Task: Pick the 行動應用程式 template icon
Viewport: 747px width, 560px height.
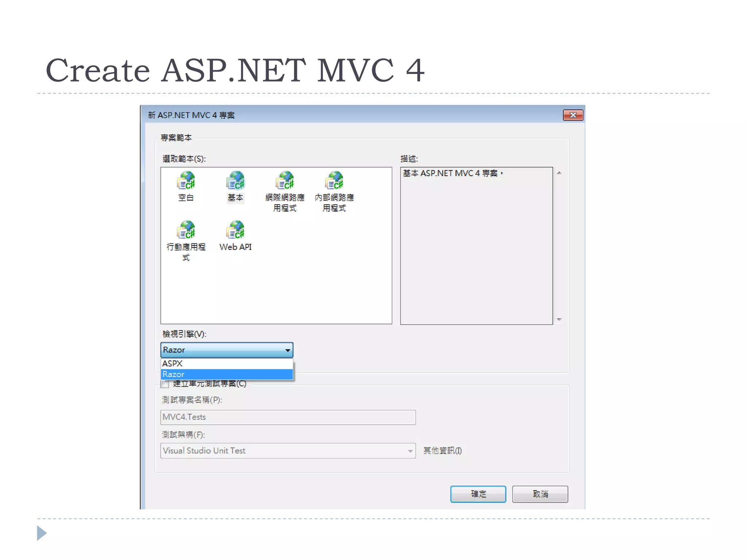Action: (x=186, y=230)
